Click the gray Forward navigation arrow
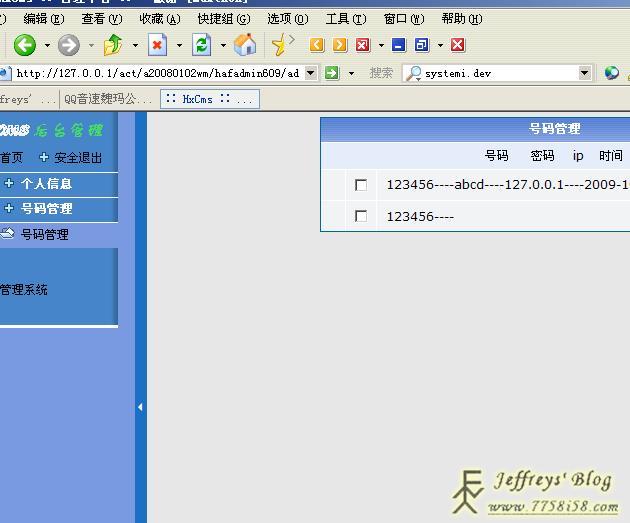This screenshot has height=523, width=630. coord(68,45)
